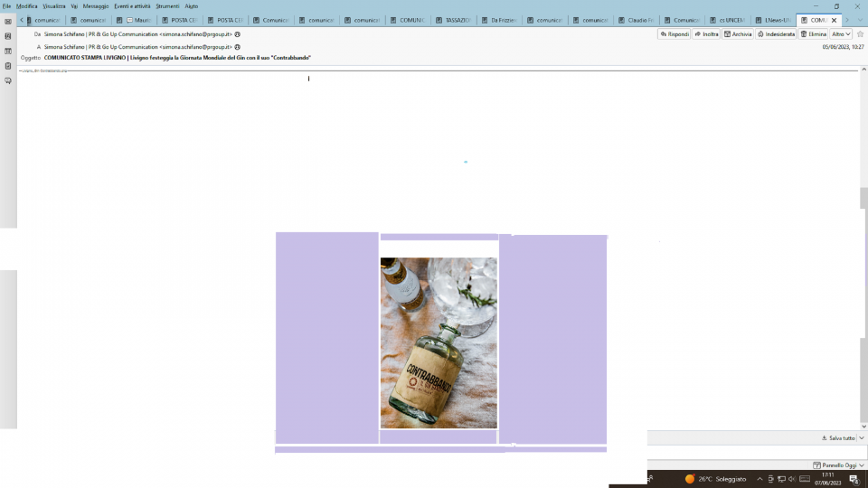Screen dimensions: 868x488
Task: Open the Visualizza menu
Action: click(54, 6)
